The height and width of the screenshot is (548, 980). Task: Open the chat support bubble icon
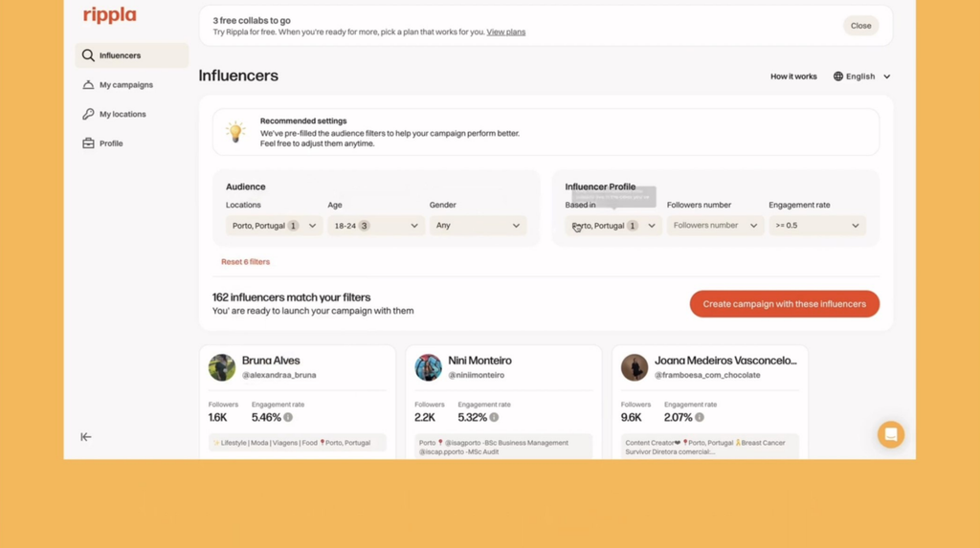pos(891,434)
